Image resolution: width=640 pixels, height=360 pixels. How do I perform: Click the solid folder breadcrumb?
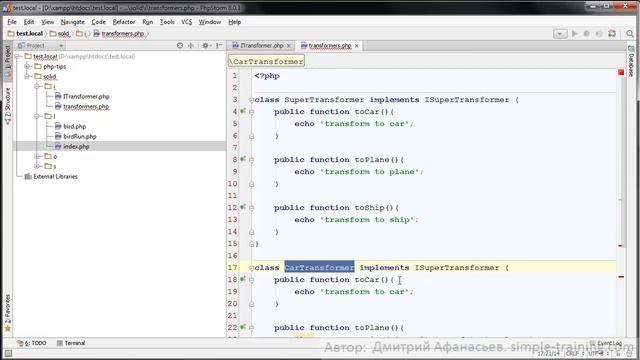pyautogui.click(x=60, y=33)
